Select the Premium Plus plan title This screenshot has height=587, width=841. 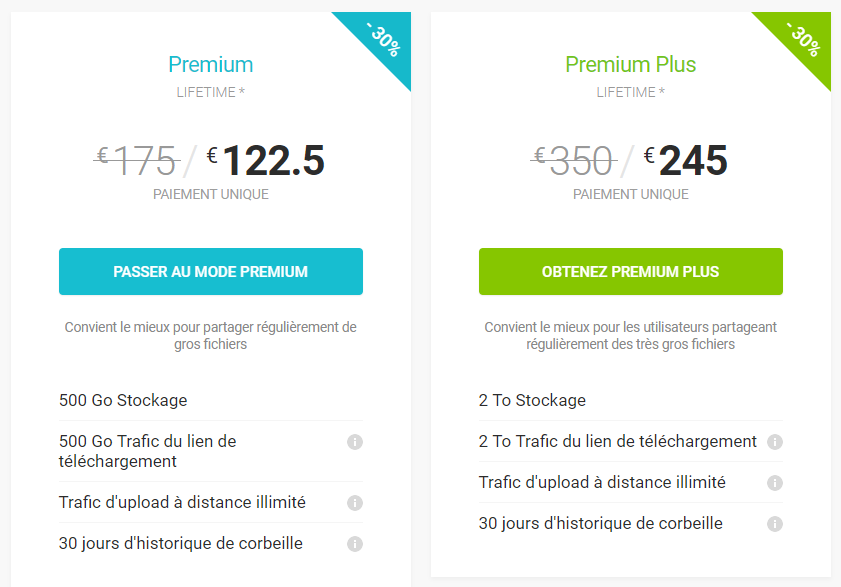pyautogui.click(x=631, y=64)
